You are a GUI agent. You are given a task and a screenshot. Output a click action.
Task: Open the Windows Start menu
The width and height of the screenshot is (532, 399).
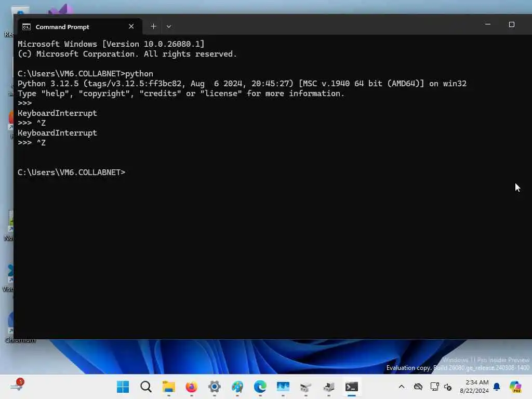pyautogui.click(x=123, y=387)
